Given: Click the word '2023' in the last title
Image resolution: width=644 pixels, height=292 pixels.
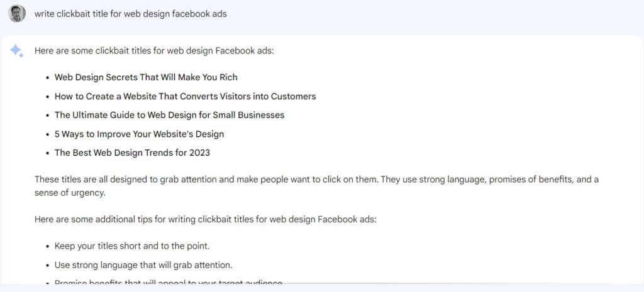Looking at the screenshot, I should click(199, 153).
